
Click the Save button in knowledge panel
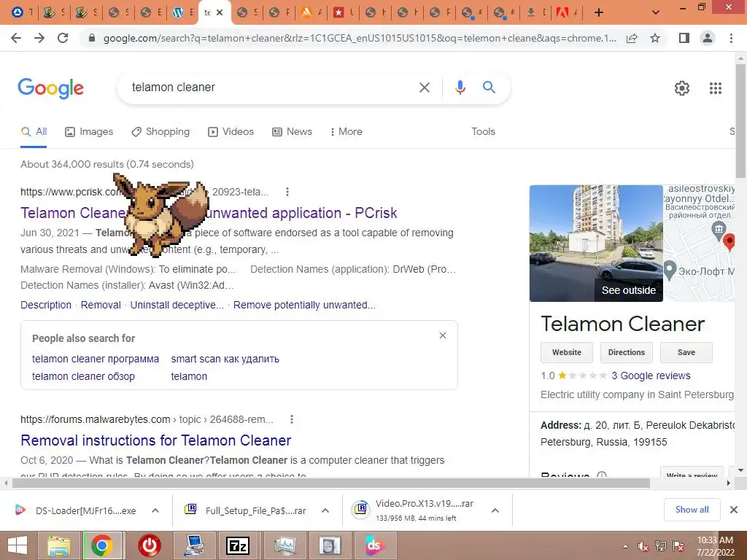[686, 352]
